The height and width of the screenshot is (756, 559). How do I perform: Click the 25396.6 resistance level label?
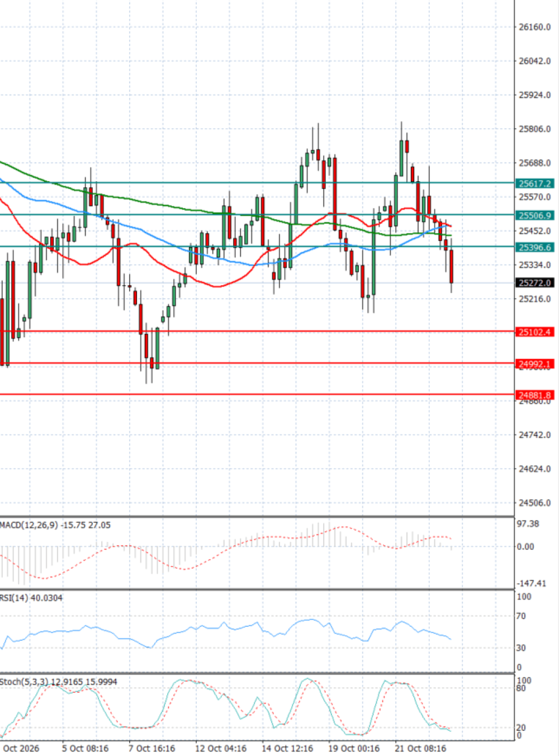[x=535, y=247]
